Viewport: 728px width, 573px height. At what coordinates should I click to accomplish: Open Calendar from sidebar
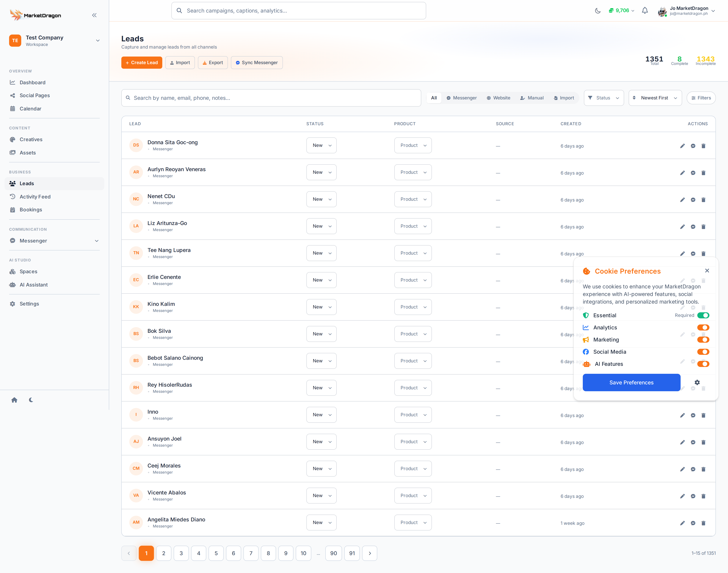(54, 109)
